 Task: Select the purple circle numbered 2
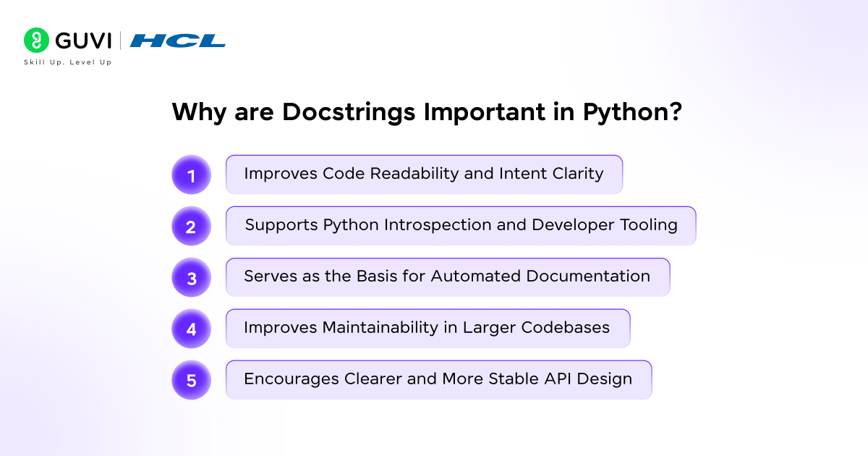(191, 226)
